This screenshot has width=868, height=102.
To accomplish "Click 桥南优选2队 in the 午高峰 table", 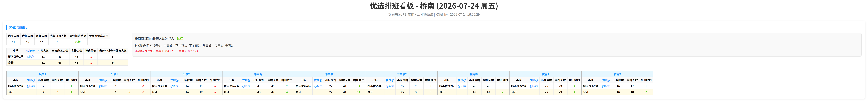I will [231, 86].
